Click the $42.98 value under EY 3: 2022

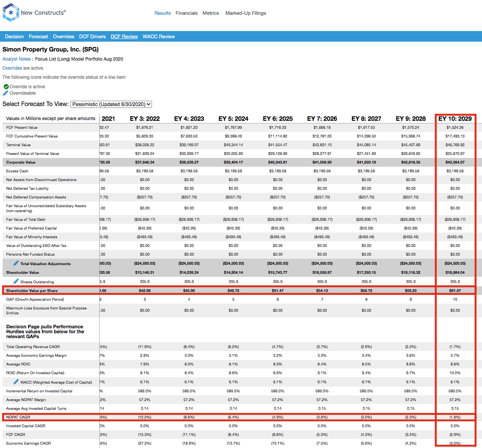pos(145,290)
